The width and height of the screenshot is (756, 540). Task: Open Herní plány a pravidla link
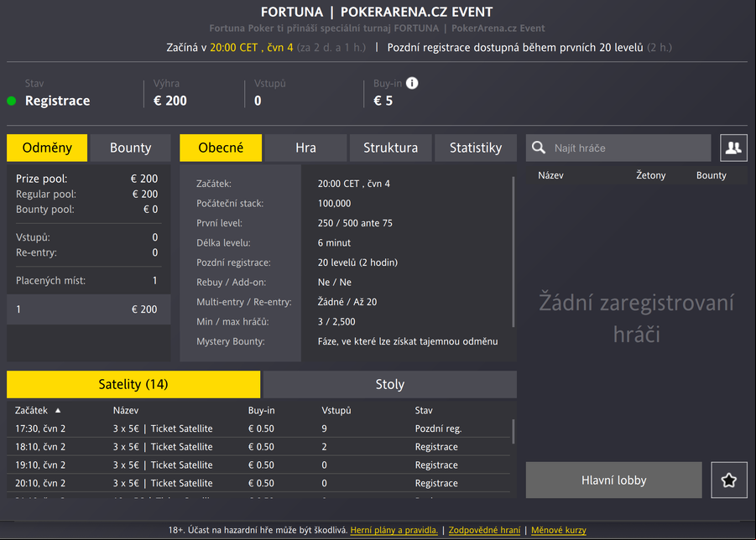click(394, 530)
